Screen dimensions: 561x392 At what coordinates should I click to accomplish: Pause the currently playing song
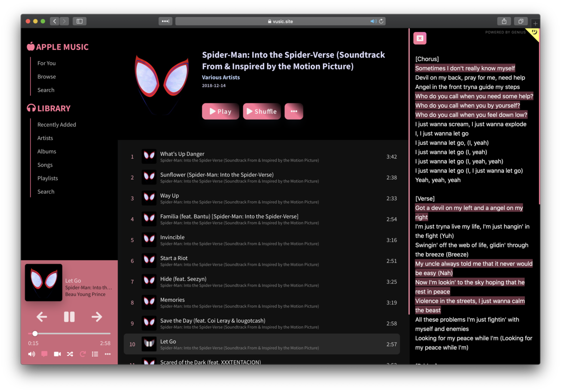pos(69,317)
